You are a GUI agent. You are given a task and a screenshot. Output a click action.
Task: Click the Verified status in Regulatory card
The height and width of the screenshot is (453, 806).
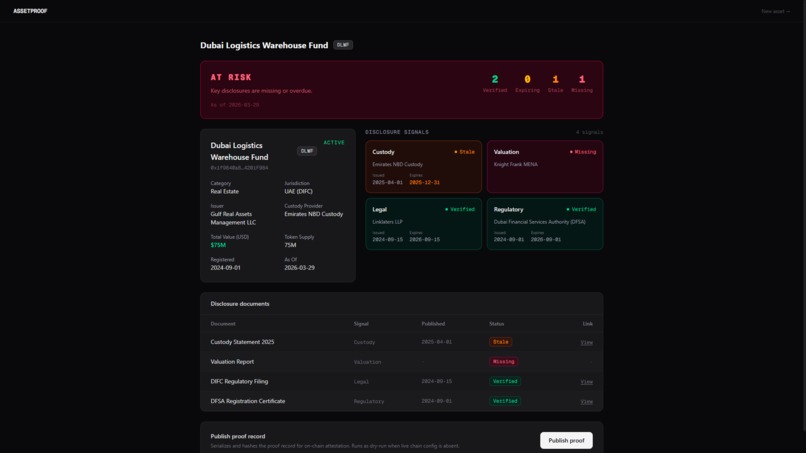click(x=581, y=210)
